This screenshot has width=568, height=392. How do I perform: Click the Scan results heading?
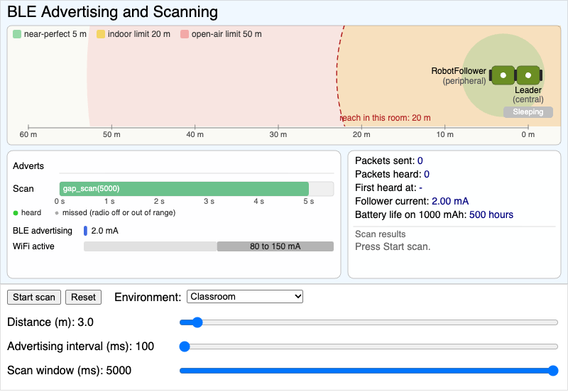381,234
